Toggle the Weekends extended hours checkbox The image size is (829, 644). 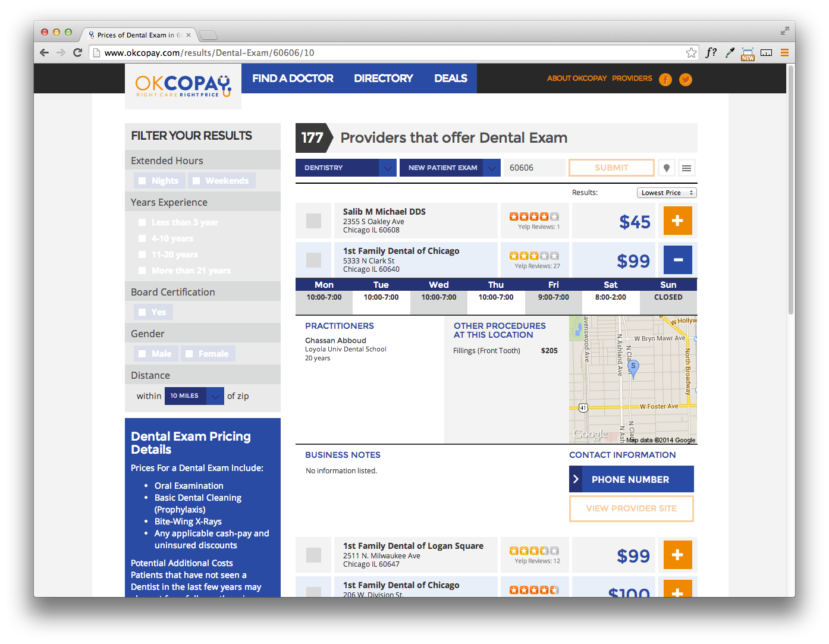[x=196, y=181]
